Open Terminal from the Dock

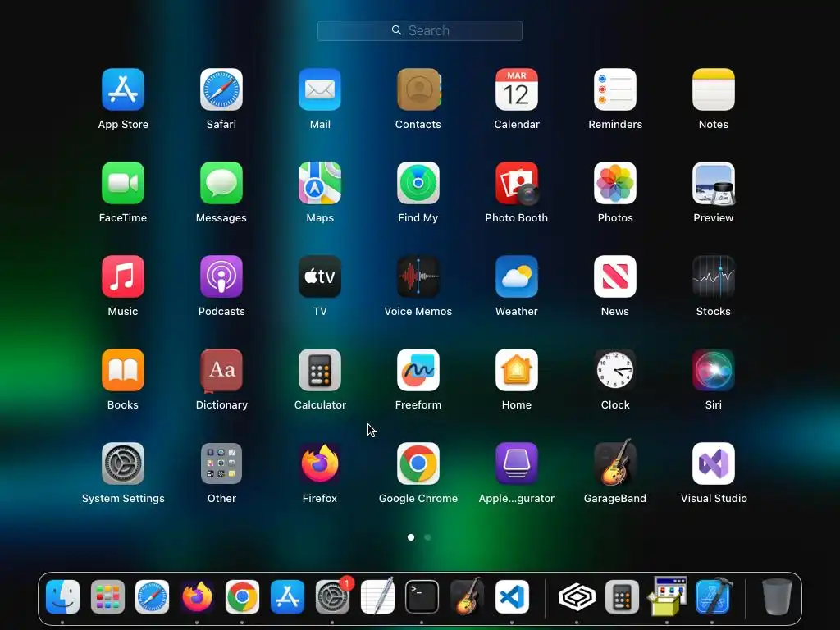click(422, 596)
